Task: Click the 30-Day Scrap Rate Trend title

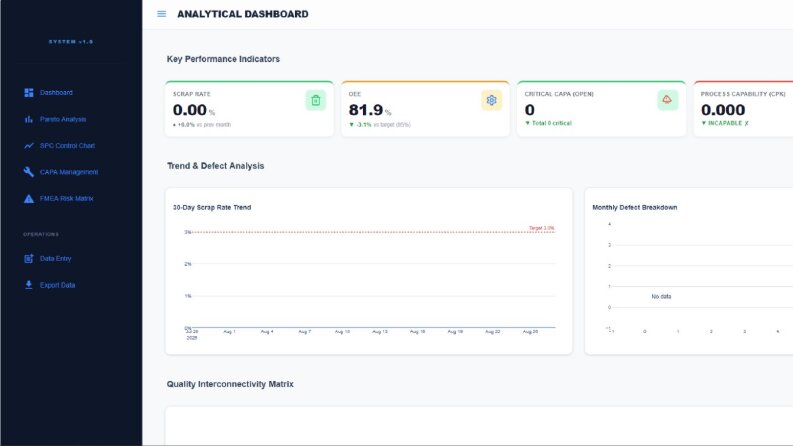Action: [x=212, y=207]
